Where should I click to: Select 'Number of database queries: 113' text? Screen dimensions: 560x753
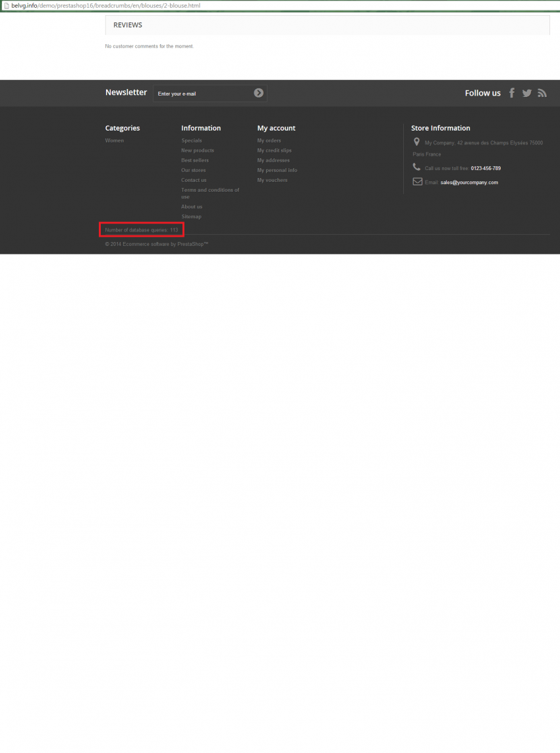coord(142,230)
